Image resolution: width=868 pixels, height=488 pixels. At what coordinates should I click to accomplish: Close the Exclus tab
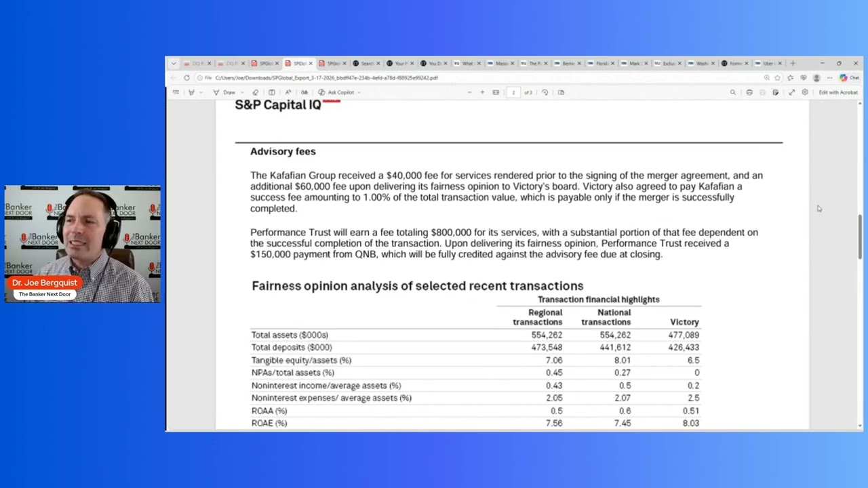click(x=679, y=63)
